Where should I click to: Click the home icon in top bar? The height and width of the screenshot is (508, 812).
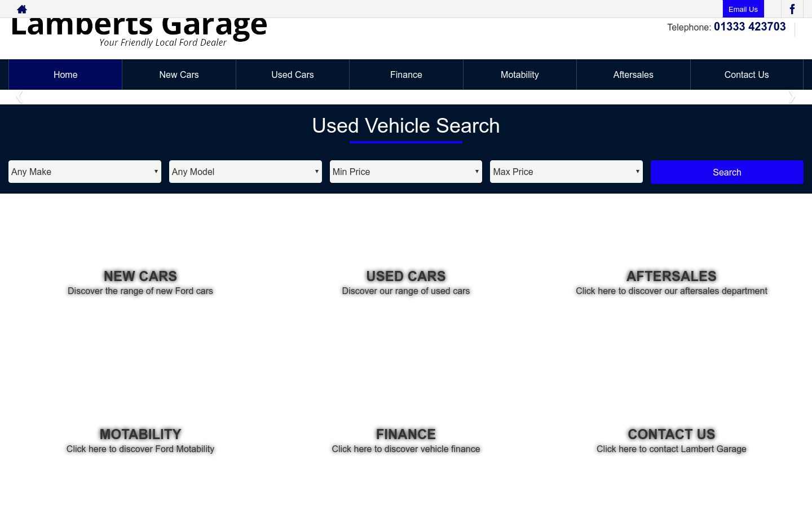point(22,9)
